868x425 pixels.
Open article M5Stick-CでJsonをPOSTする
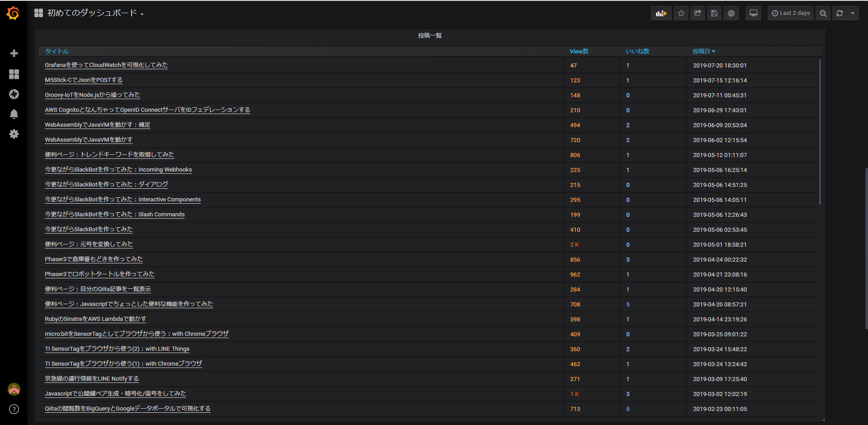pyautogui.click(x=84, y=80)
